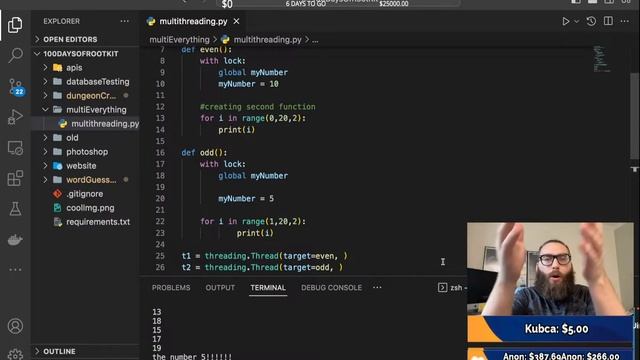Open the Remote Explorer view

15,148
